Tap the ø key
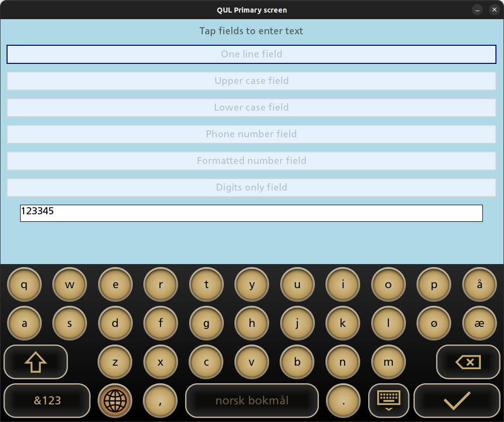Viewport: 504px width, 422px height. click(x=434, y=323)
